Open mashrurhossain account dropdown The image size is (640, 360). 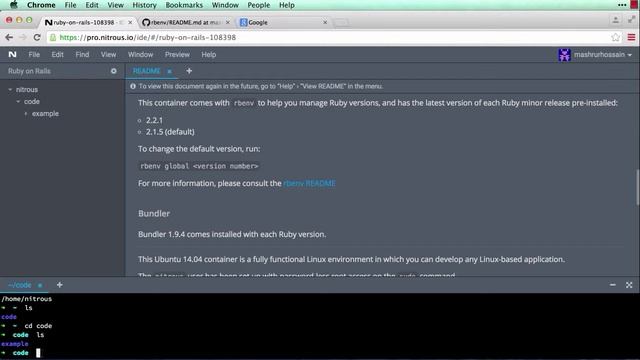602,55
